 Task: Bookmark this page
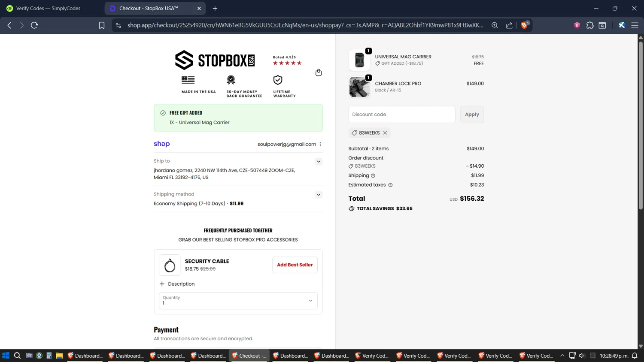pos(102,25)
